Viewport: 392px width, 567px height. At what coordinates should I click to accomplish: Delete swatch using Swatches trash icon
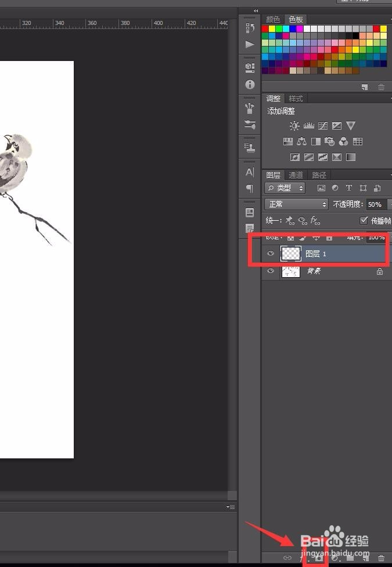(381, 87)
